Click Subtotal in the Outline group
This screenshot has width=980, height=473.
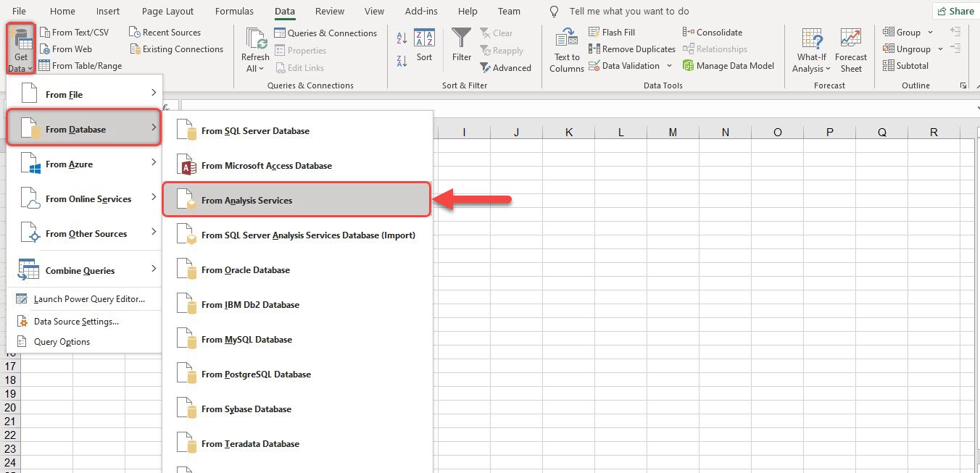[x=906, y=65]
